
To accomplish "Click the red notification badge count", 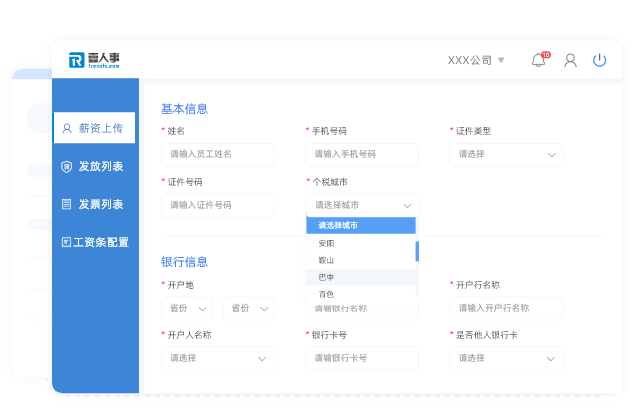I will (546, 55).
